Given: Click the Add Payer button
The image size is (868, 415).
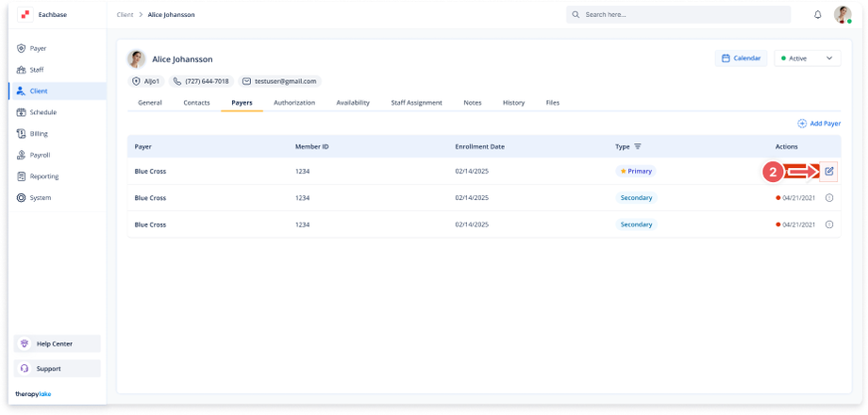Looking at the screenshot, I should [x=818, y=123].
